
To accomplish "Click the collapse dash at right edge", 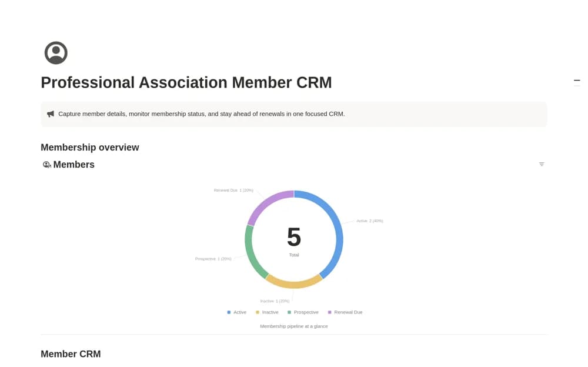I will coord(577,81).
